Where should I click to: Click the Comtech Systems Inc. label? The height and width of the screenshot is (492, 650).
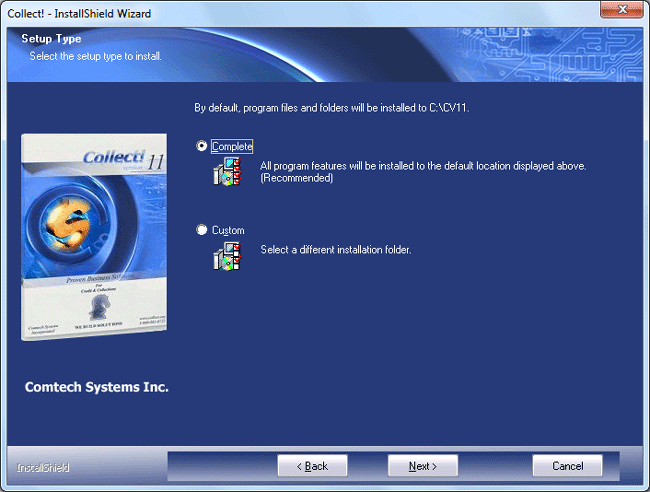click(96, 387)
